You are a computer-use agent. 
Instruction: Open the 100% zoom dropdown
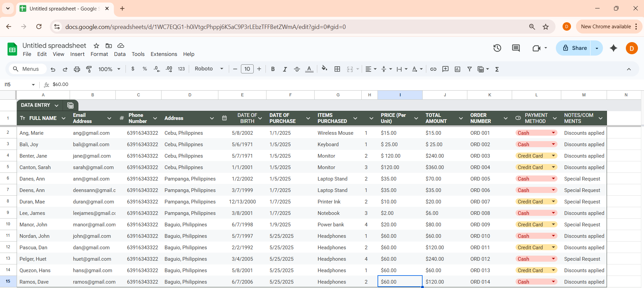(109, 69)
